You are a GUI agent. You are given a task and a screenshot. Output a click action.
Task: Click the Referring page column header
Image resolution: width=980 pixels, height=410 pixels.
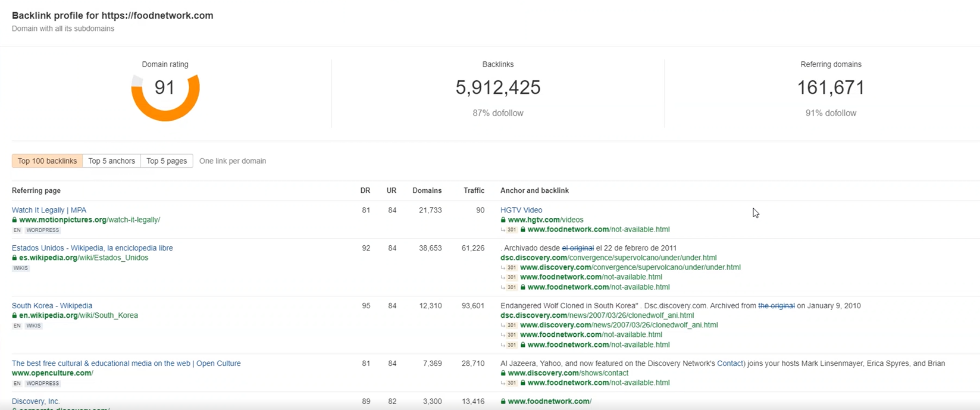(x=36, y=190)
